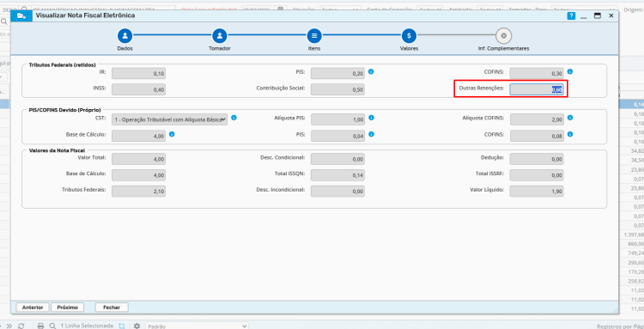Click the print icon in bottom toolbar
The height and width of the screenshot is (329, 644).
(40, 326)
